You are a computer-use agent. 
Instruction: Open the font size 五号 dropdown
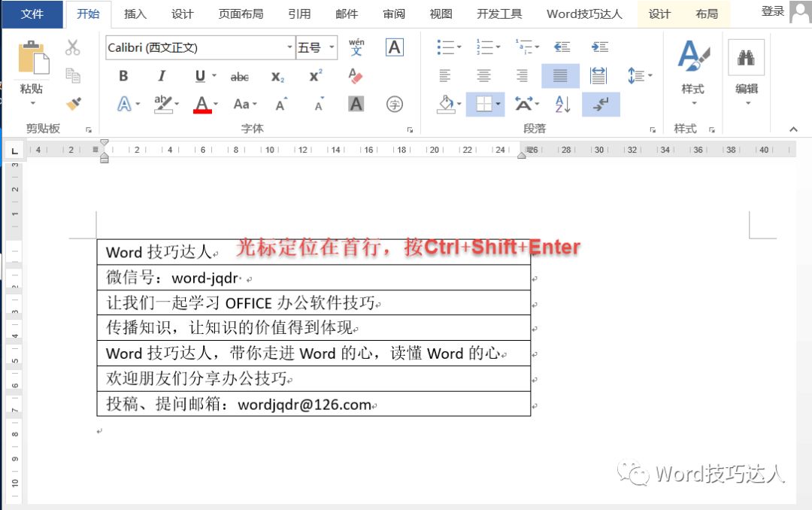pos(332,47)
